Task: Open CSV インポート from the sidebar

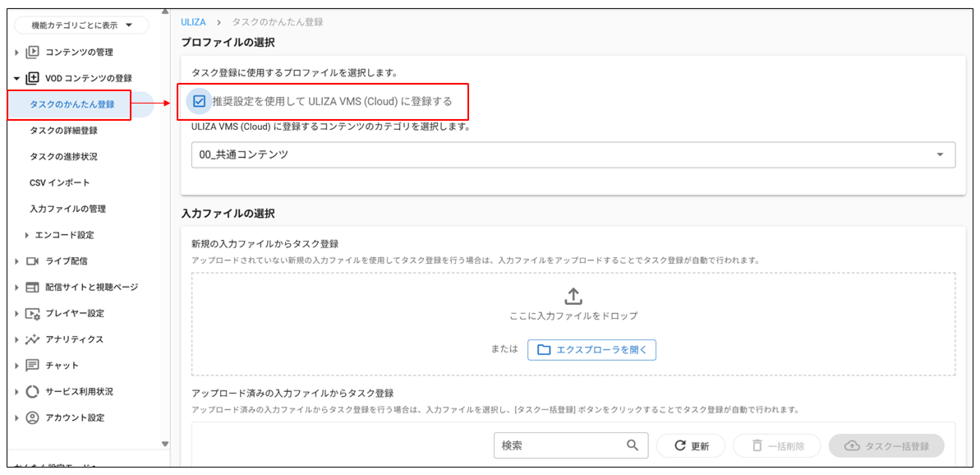Action: point(61,182)
